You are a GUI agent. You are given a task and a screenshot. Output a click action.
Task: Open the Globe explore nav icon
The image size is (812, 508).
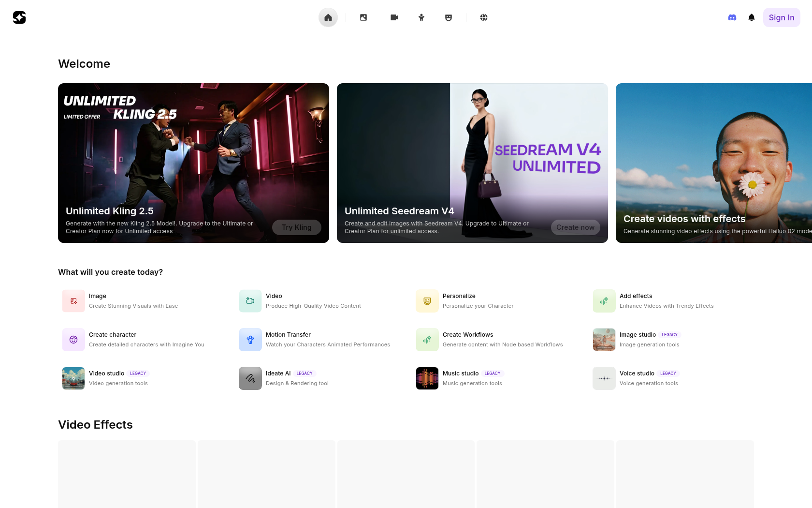(484, 17)
